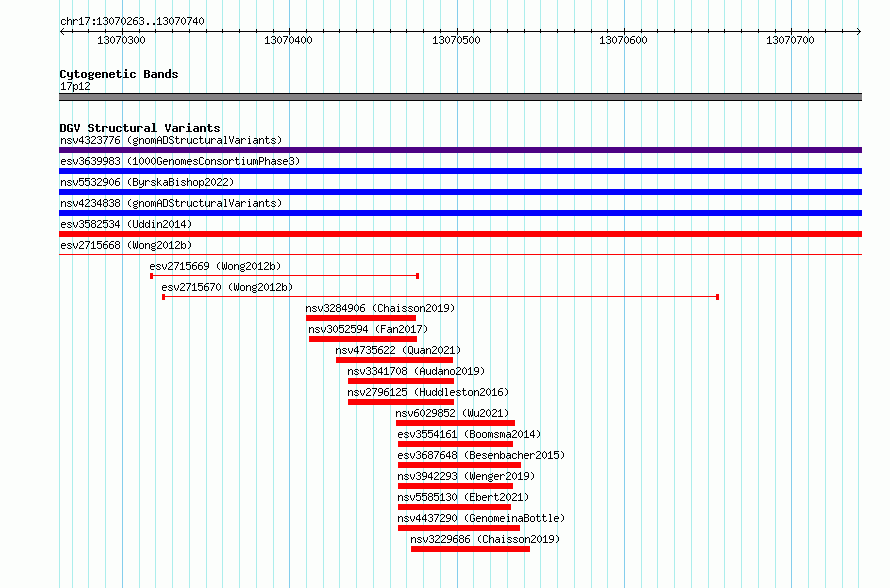Click the nsv3229686 (Chaisson2019) label text
Image resolution: width=890 pixels, height=588 pixels.
pyautogui.click(x=485, y=539)
